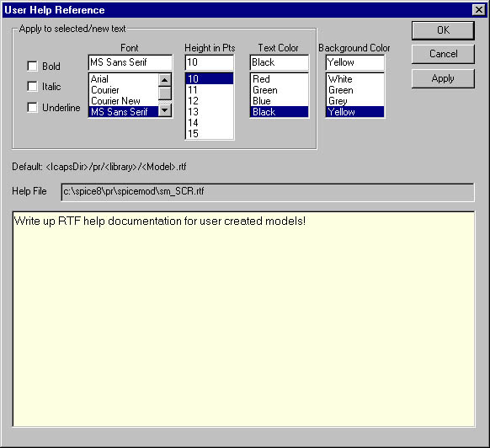490x448 pixels.
Task: Click the OK button
Action: pyautogui.click(x=443, y=30)
